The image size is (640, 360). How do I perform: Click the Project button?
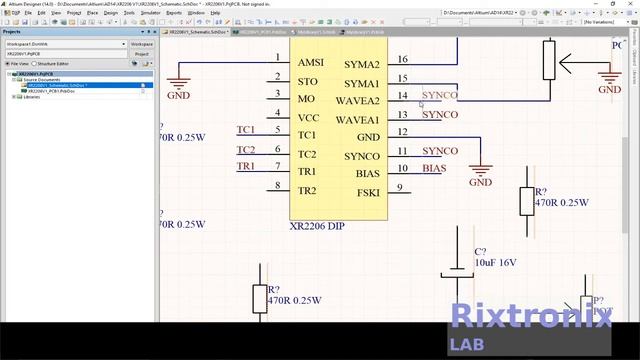coord(142,54)
